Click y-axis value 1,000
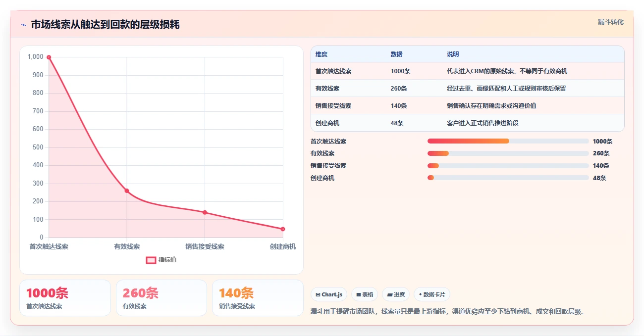Viewport: 644px width, 336px height. (x=35, y=57)
